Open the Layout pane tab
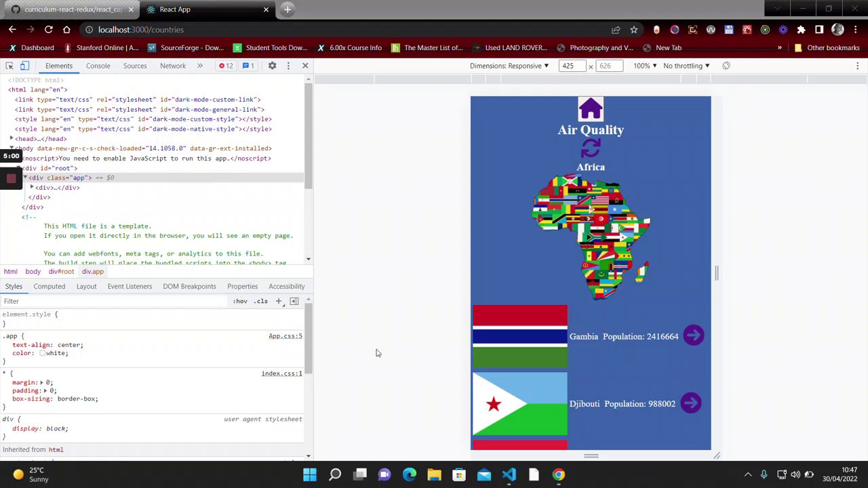The height and width of the screenshot is (488, 868). point(86,286)
